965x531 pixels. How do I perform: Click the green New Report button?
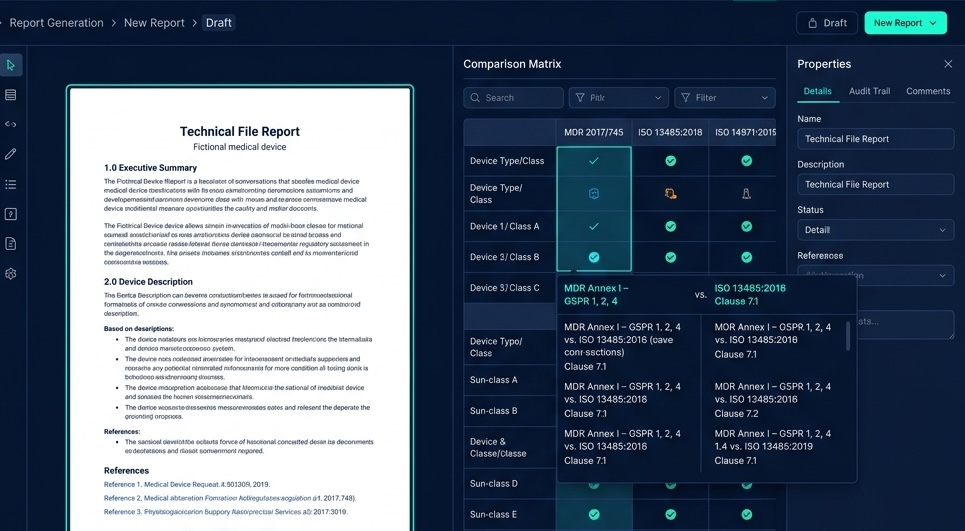point(905,23)
